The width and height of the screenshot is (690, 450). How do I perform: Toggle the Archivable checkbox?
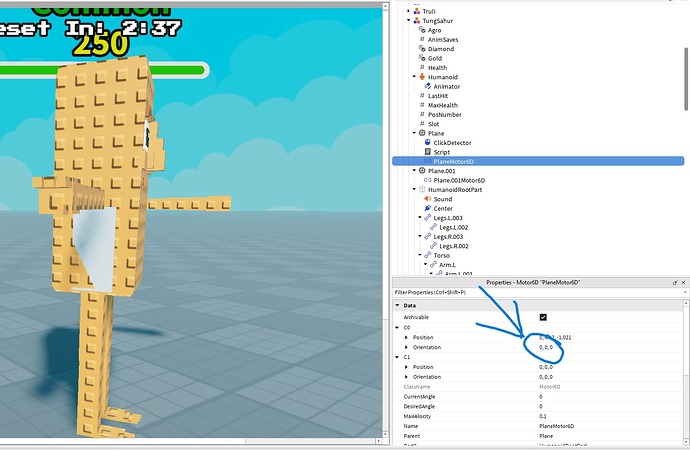click(543, 317)
